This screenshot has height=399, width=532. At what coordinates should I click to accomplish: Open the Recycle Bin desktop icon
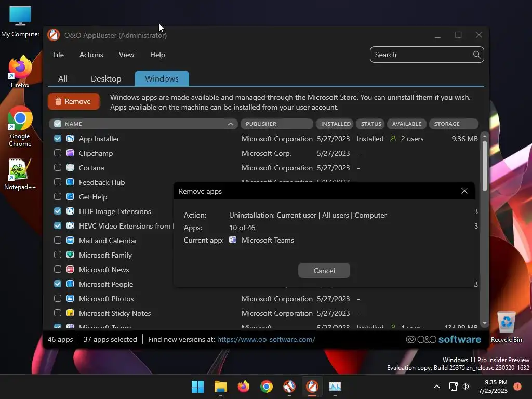pos(506,327)
